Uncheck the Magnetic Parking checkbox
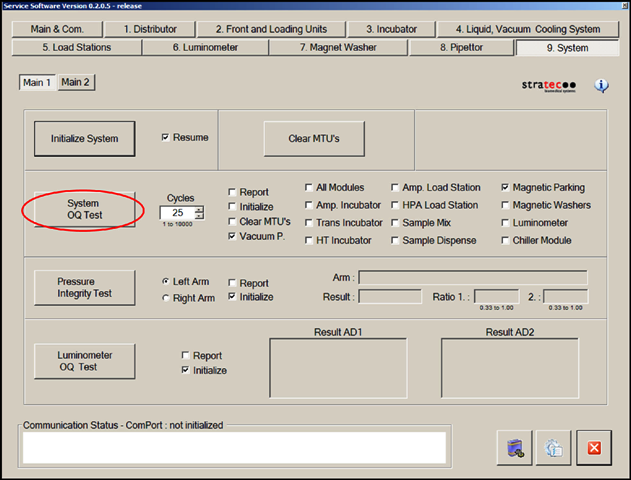 click(505, 187)
